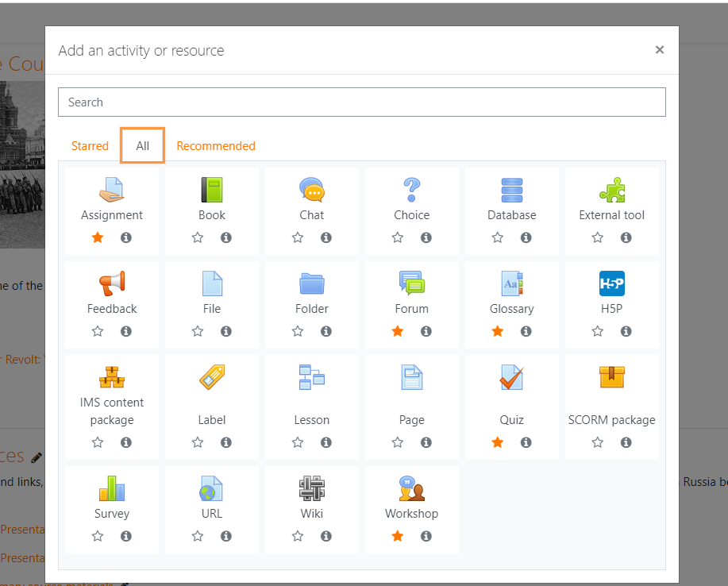Focus the Search activities field

click(362, 102)
